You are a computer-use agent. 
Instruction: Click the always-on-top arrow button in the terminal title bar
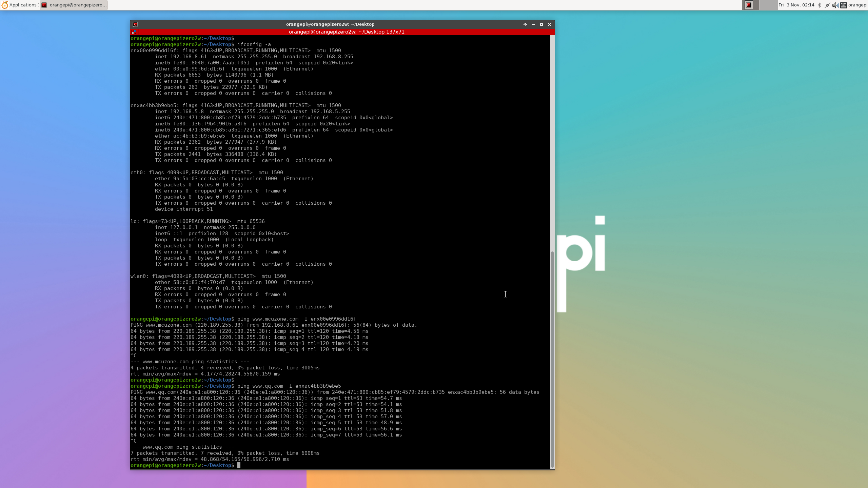click(525, 24)
